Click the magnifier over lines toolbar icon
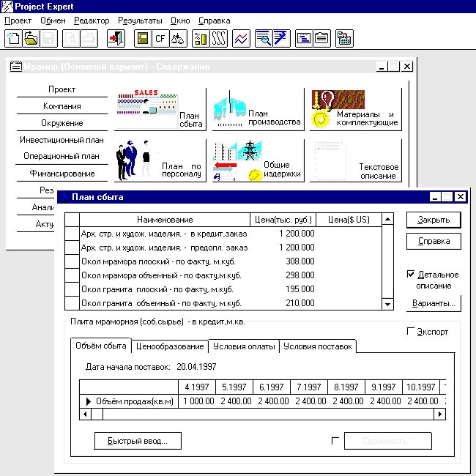The image size is (476, 476). 264,38
